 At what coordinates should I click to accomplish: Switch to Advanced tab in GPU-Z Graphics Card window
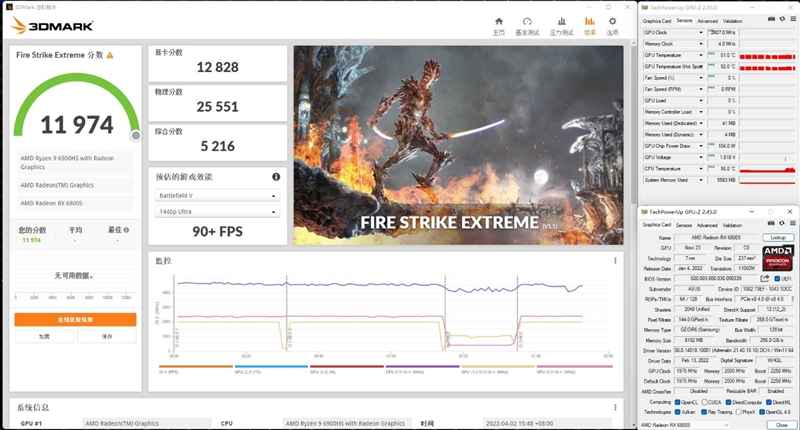point(707,225)
